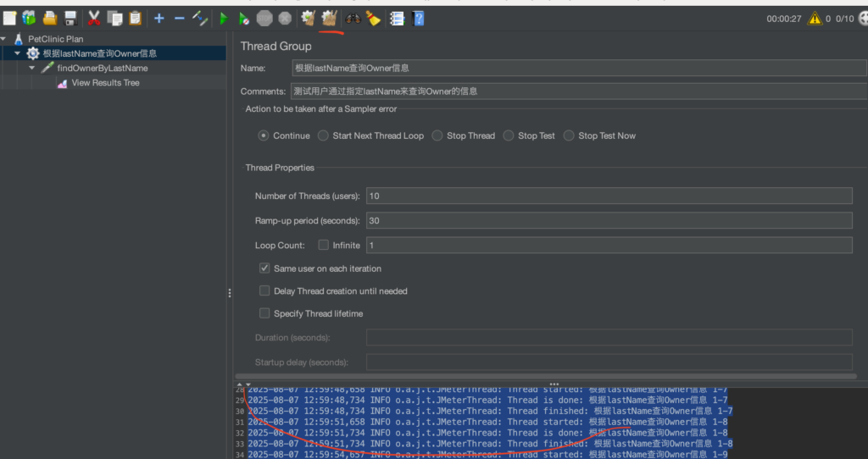Select the Start Next Thread Loop option
This screenshot has height=459, width=868.
coord(323,135)
